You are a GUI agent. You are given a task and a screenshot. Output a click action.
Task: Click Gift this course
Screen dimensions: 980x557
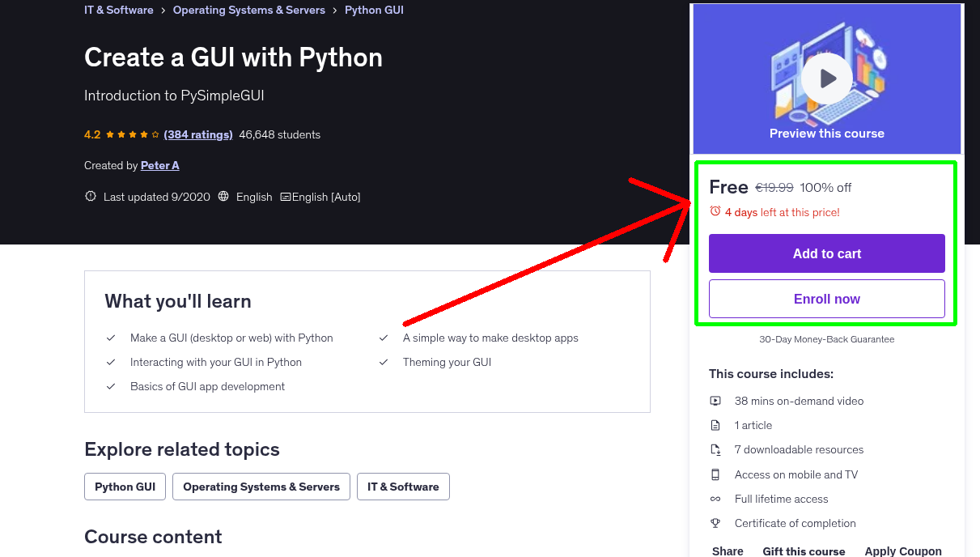(804, 551)
